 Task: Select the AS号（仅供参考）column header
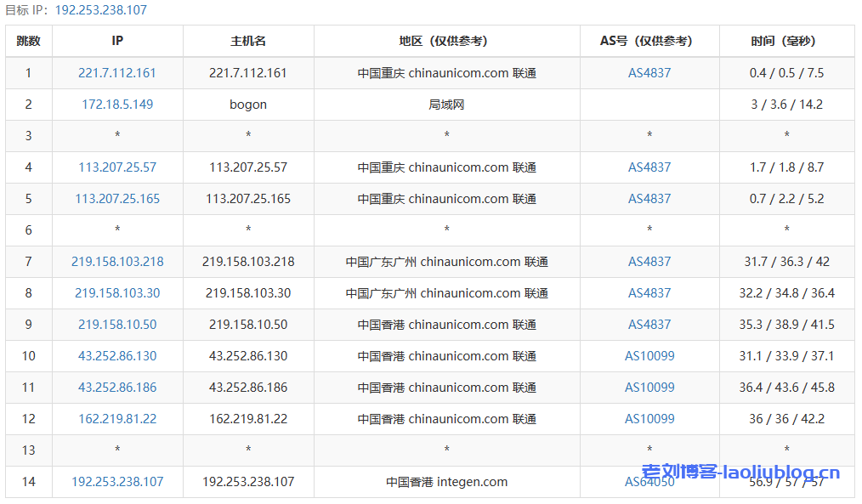(x=649, y=41)
